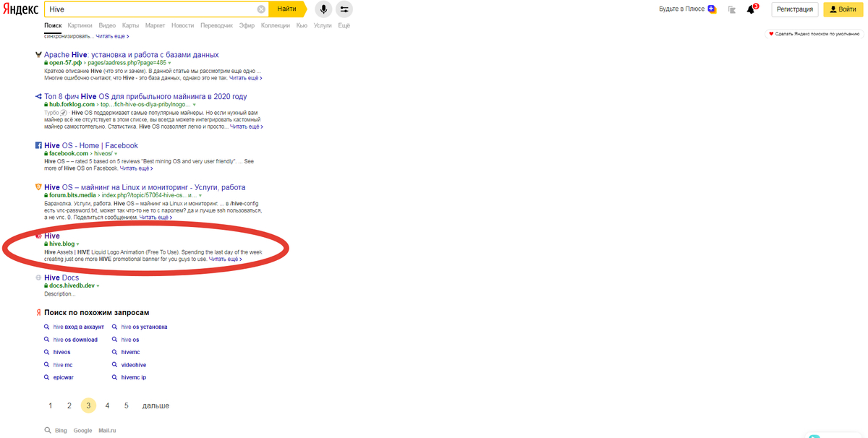Open the Ещё services menu

(x=344, y=25)
